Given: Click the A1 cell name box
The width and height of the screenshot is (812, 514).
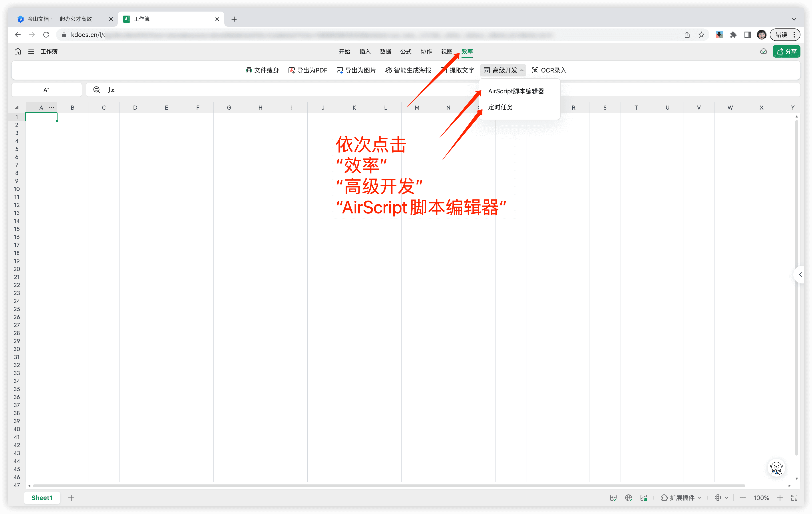Looking at the screenshot, I should coord(47,90).
